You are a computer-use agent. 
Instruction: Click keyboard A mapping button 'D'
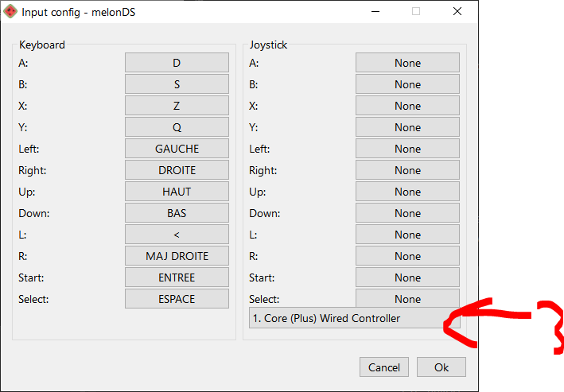coord(177,63)
